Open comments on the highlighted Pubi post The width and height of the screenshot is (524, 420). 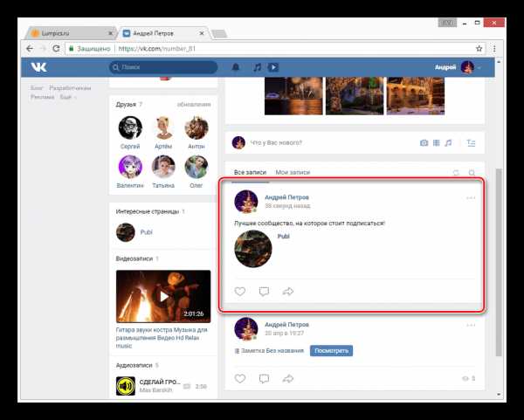(x=264, y=292)
